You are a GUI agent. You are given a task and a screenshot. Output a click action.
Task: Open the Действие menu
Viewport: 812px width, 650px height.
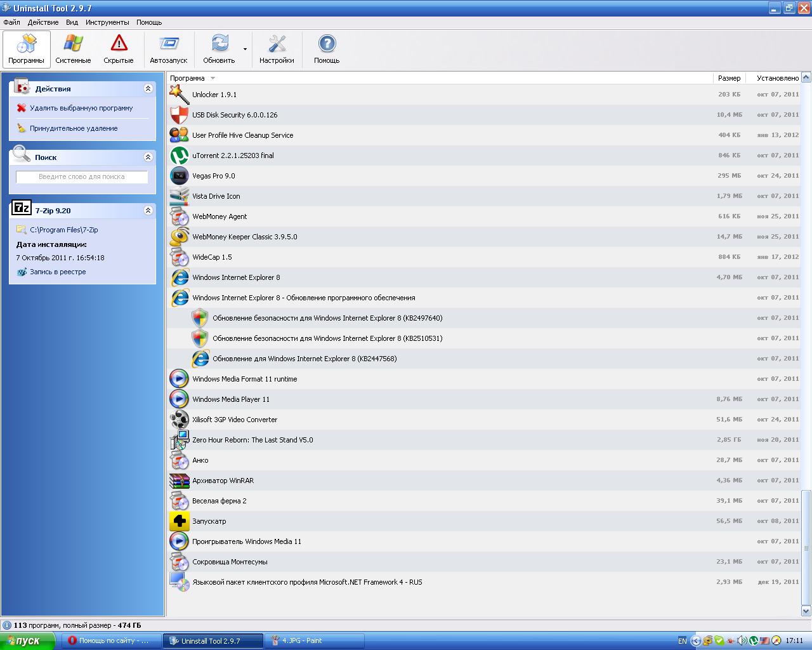[43, 22]
